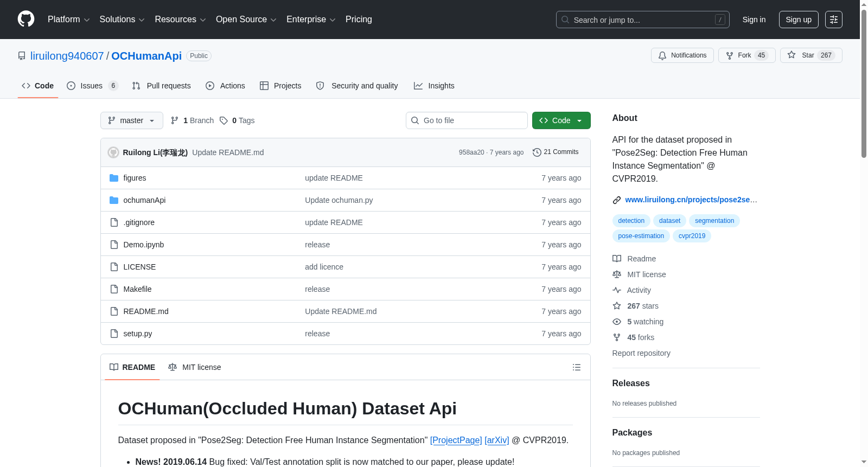Click Ruilong Li's avatar icon

coord(113,152)
